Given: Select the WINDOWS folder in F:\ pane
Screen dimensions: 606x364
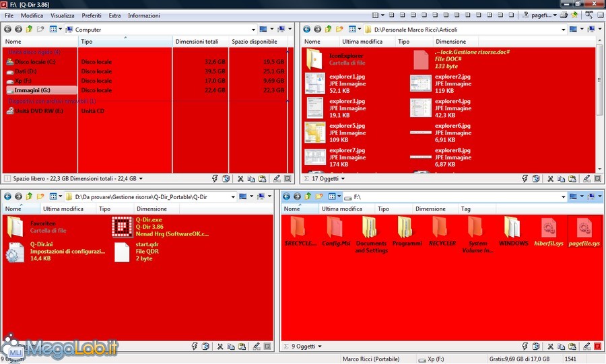Looking at the screenshot, I should point(513,231).
